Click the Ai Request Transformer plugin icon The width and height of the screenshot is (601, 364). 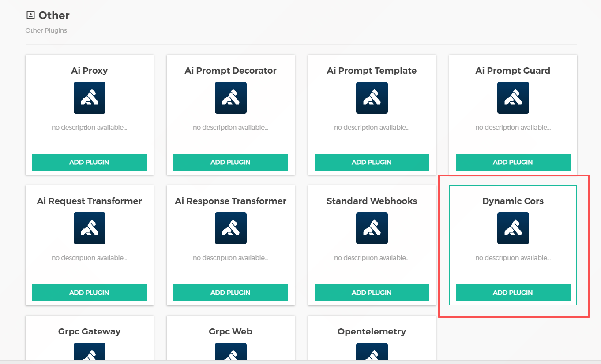pos(90,228)
